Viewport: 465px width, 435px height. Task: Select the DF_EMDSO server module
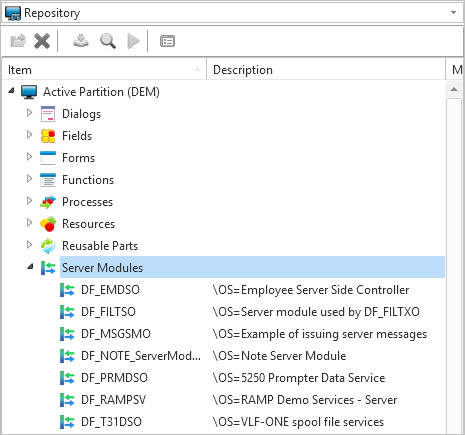click(x=110, y=290)
